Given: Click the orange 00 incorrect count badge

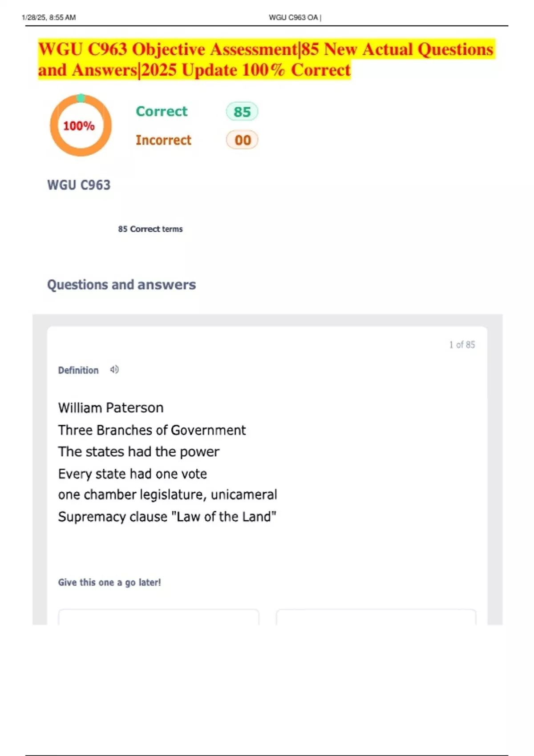Looking at the screenshot, I should point(242,140).
